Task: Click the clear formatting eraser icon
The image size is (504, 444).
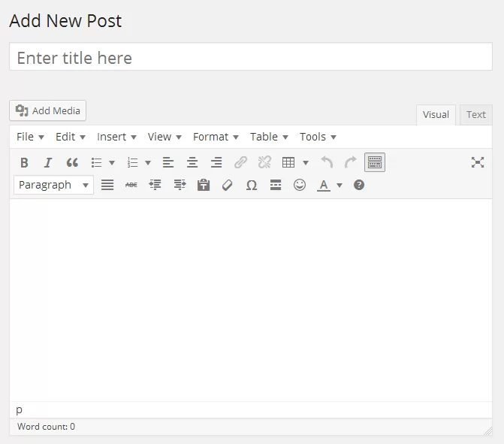Action: tap(228, 185)
